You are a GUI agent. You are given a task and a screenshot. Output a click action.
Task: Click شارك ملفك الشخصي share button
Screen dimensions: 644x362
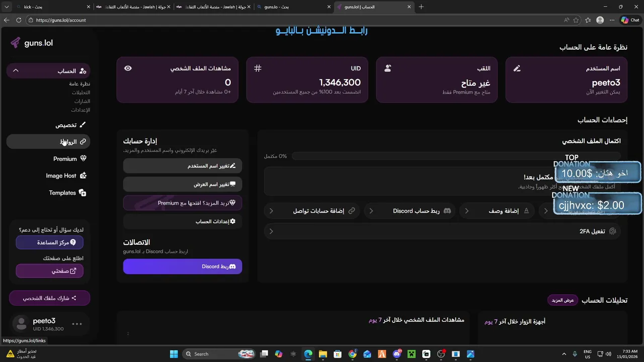click(x=50, y=298)
